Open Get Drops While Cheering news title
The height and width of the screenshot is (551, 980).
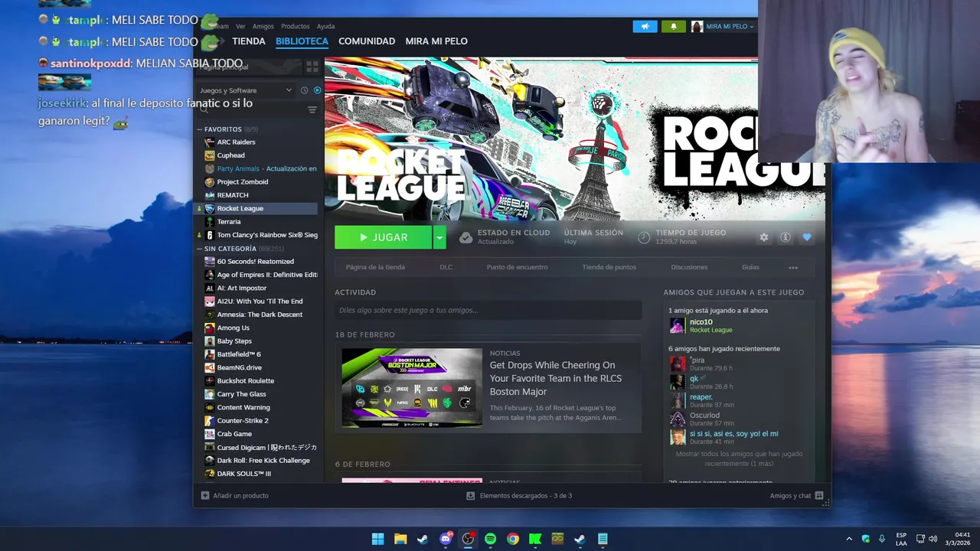point(555,378)
